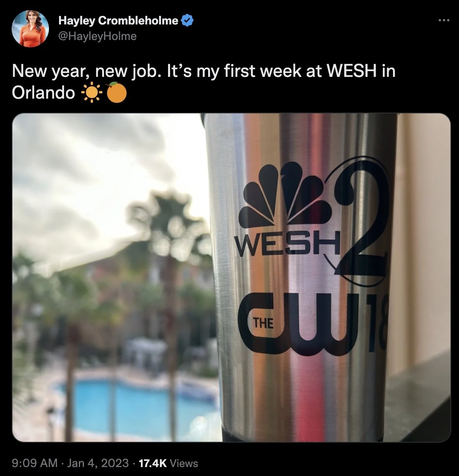Click the blue verified badge
This screenshot has height=476, width=459.
pos(187,21)
